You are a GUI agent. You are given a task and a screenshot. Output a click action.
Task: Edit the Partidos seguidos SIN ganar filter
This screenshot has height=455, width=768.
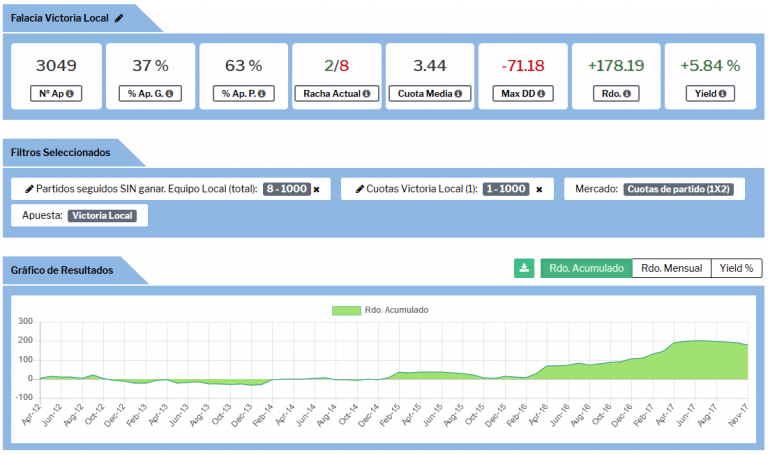point(29,189)
